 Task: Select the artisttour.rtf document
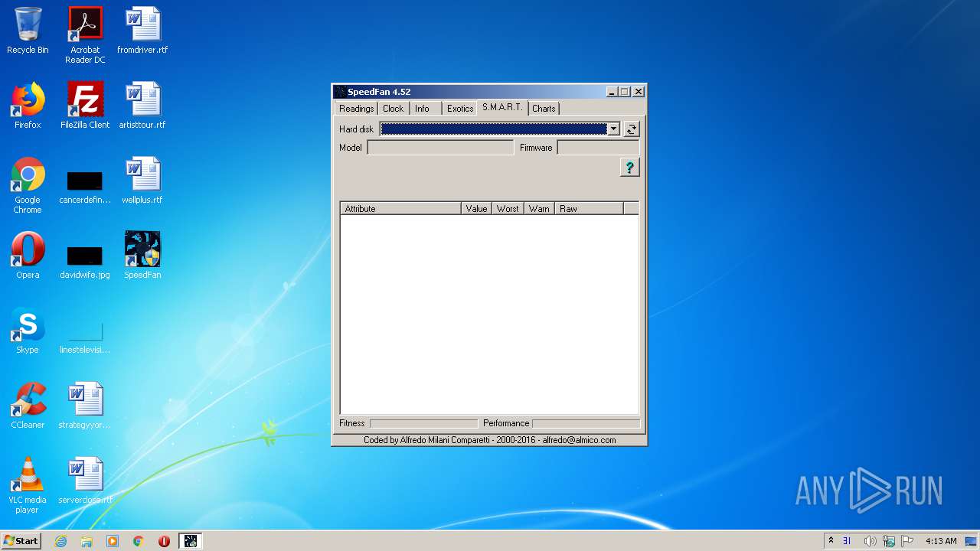pos(142,106)
